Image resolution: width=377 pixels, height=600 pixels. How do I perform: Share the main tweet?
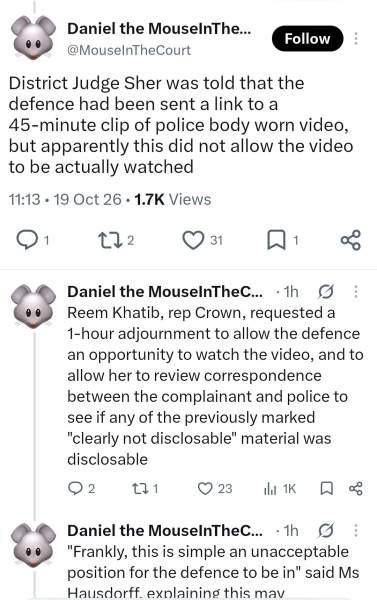click(351, 240)
